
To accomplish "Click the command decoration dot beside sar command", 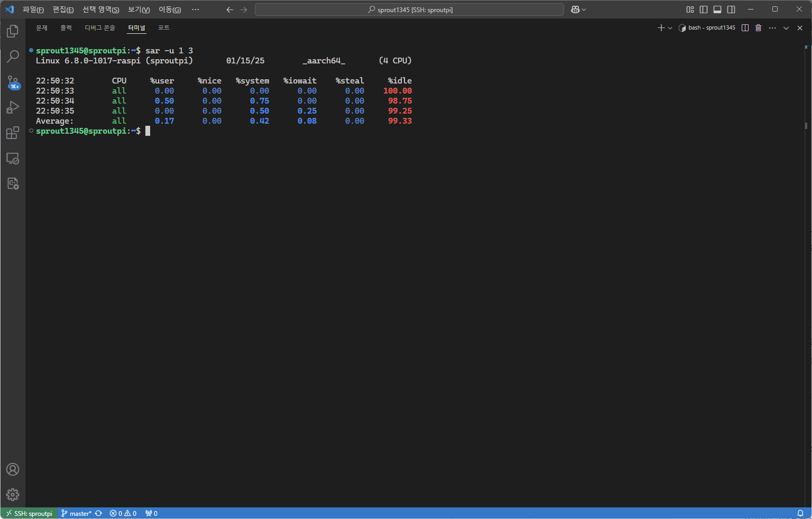I will pyautogui.click(x=31, y=50).
